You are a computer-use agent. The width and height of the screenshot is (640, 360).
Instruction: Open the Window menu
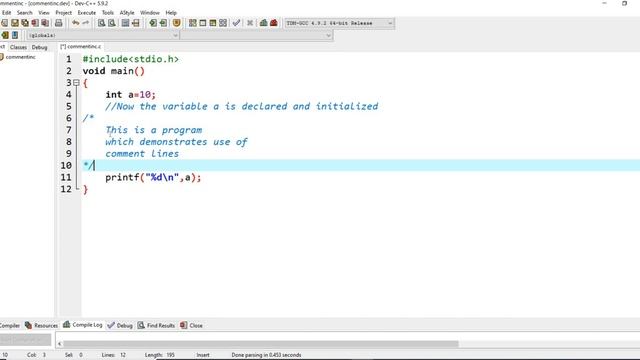coord(150,13)
